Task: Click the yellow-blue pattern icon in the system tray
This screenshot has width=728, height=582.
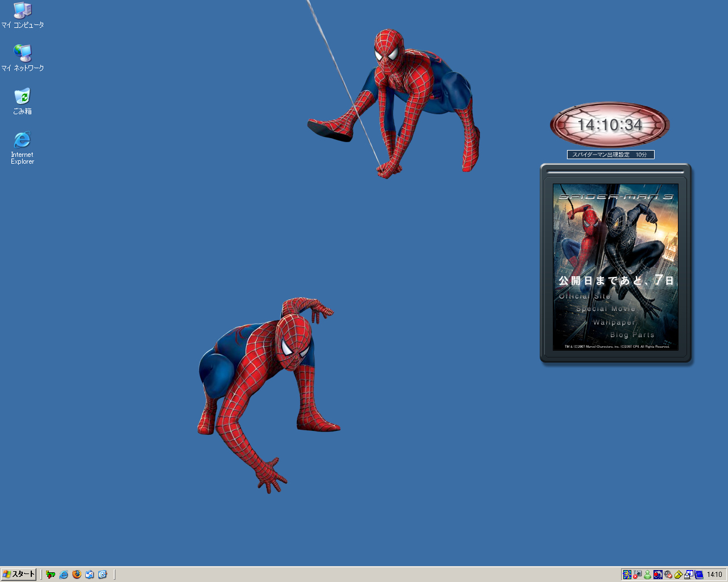Action: tap(627, 575)
